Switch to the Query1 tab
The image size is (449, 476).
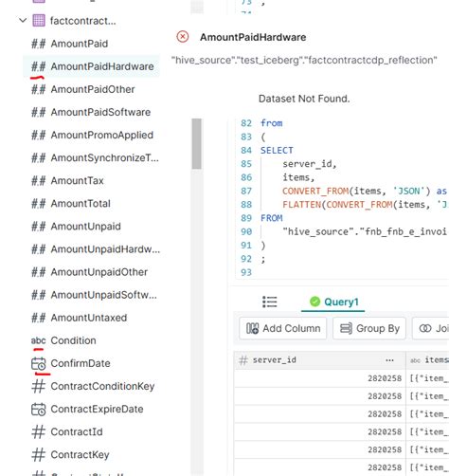coord(333,302)
